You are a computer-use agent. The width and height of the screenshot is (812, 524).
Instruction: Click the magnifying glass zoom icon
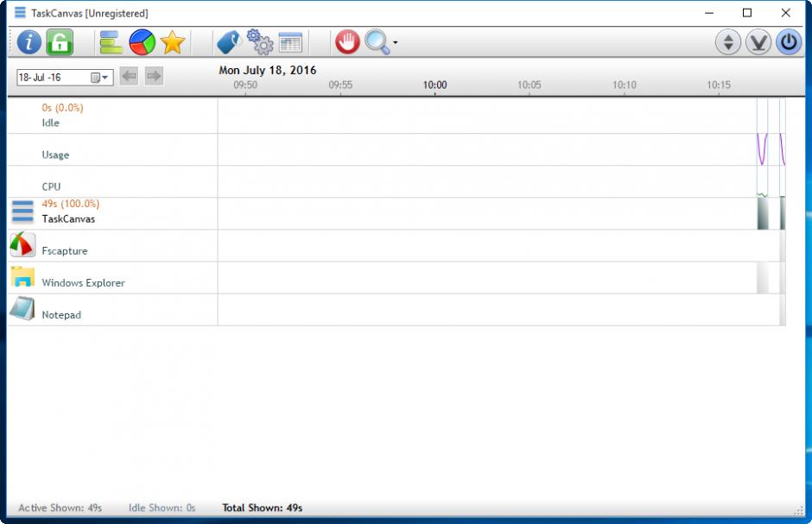pyautogui.click(x=377, y=42)
